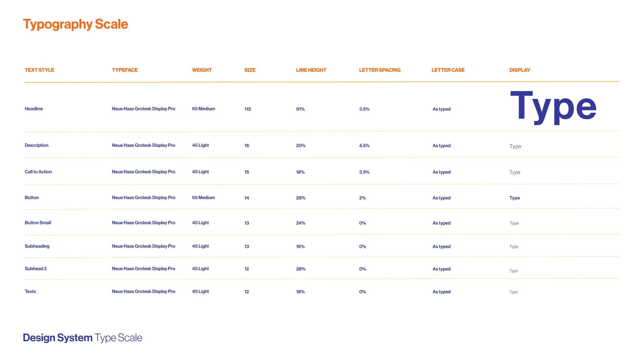
Task: Select the Texts row typeface name
Action: coord(143,292)
